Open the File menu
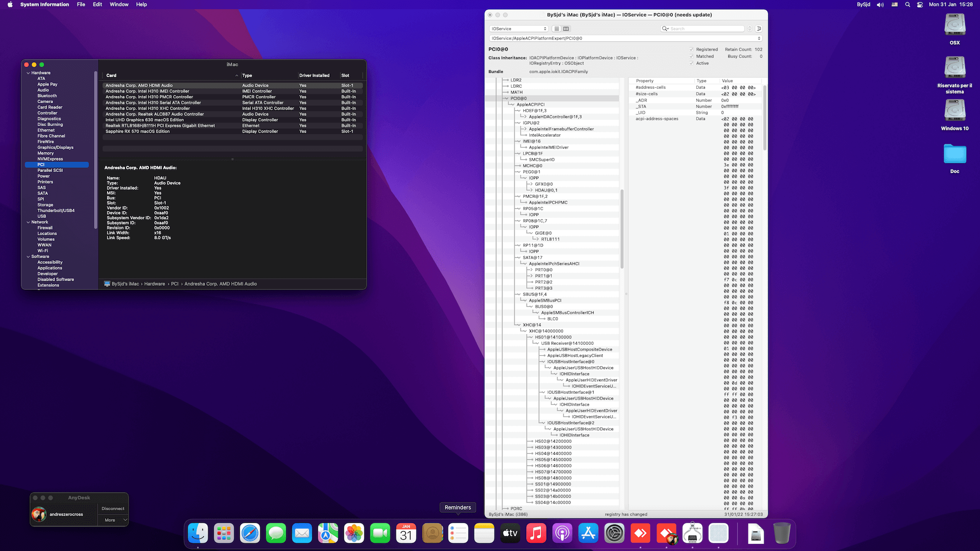980x551 pixels. 81,5
